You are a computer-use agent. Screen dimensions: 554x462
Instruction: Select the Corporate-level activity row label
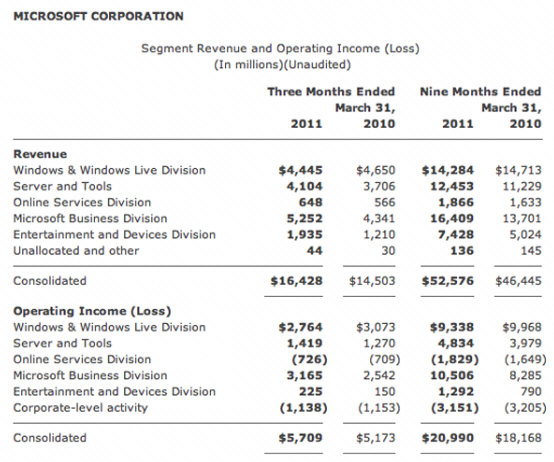[x=81, y=408]
